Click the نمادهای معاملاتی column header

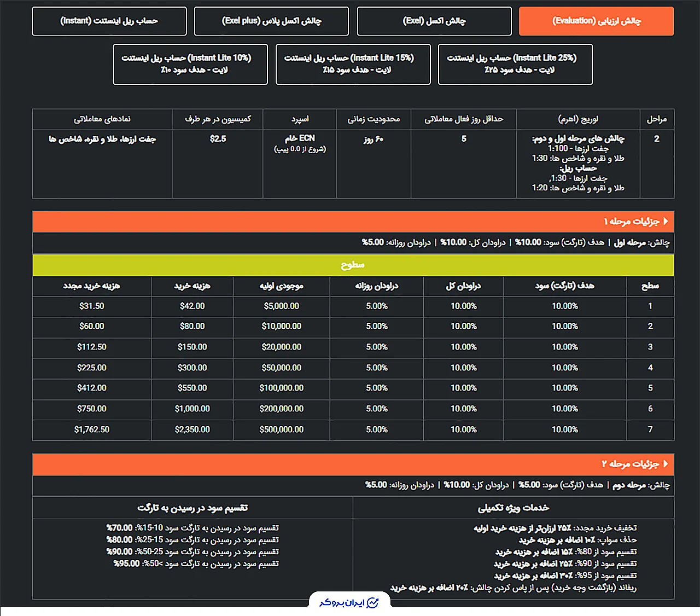click(x=102, y=119)
